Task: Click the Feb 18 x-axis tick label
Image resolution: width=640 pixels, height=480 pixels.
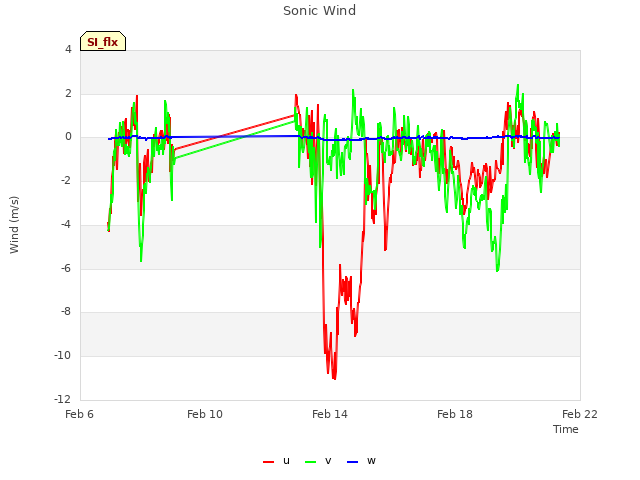Action: 455,414
